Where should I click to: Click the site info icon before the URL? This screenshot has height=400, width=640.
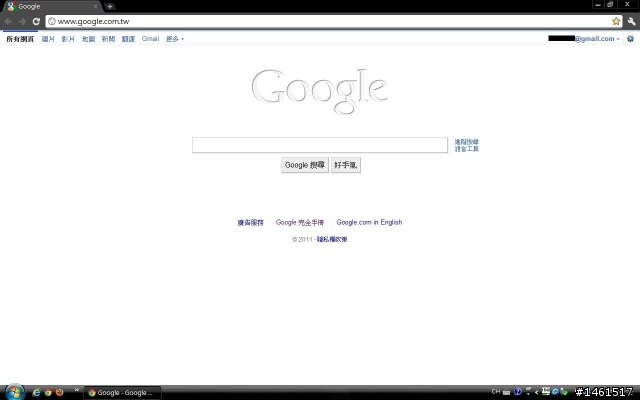pos(52,21)
